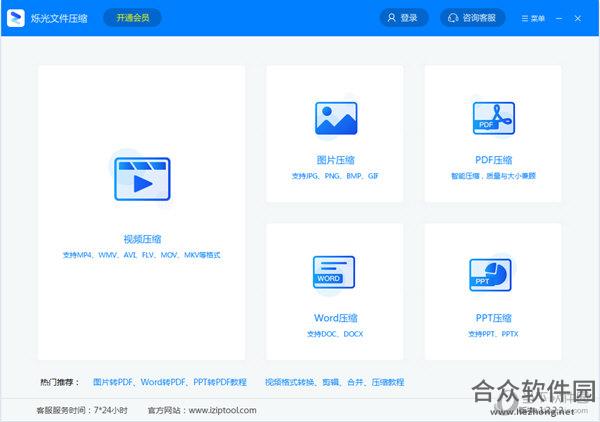
Task: Click the text 支持DOC、DOCX
Action: [x=335, y=334]
